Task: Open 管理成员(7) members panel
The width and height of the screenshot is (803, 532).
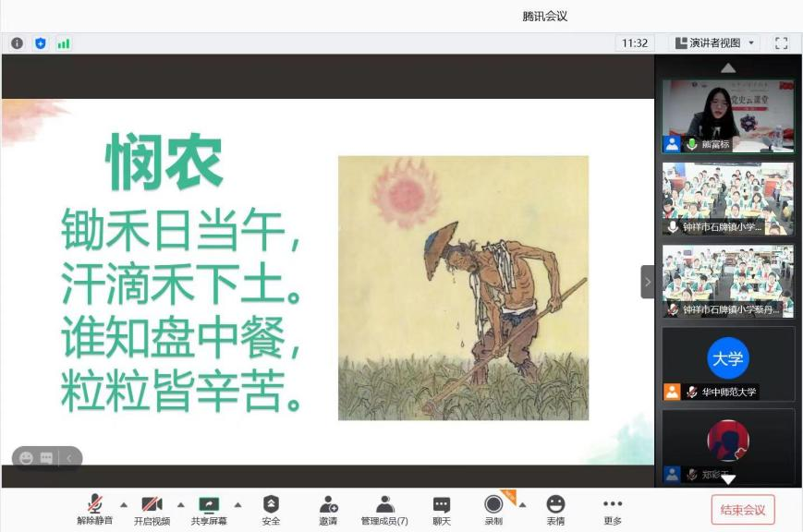Action: click(x=384, y=510)
